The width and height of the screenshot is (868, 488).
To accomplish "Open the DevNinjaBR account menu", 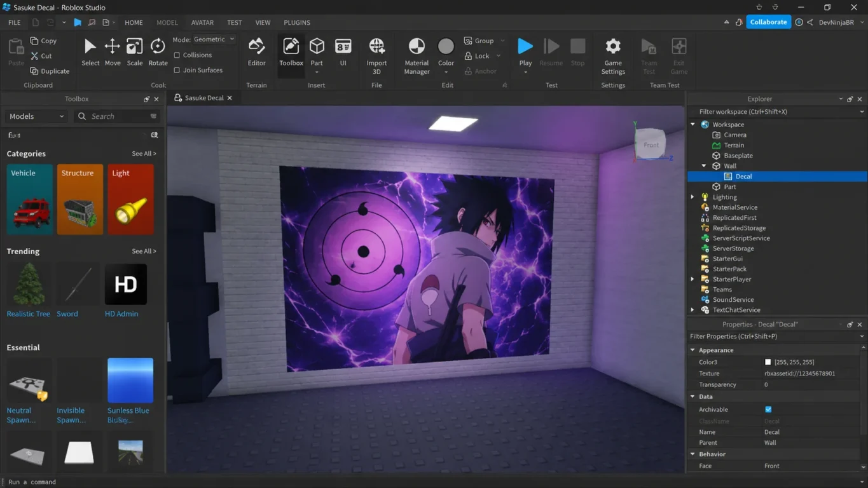I will tap(841, 22).
